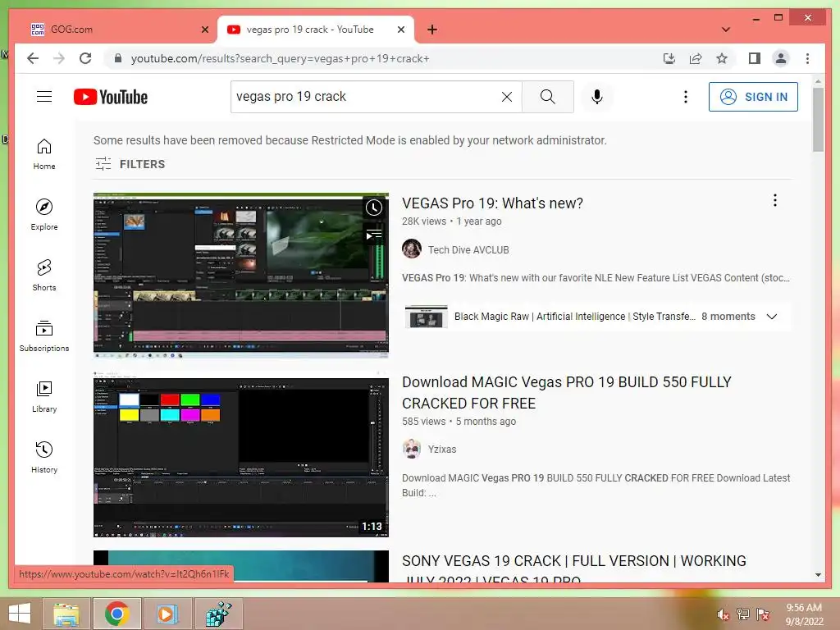Expand the 8 moments chevron
The width and height of the screenshot is (840, 630).
point(771,317)
